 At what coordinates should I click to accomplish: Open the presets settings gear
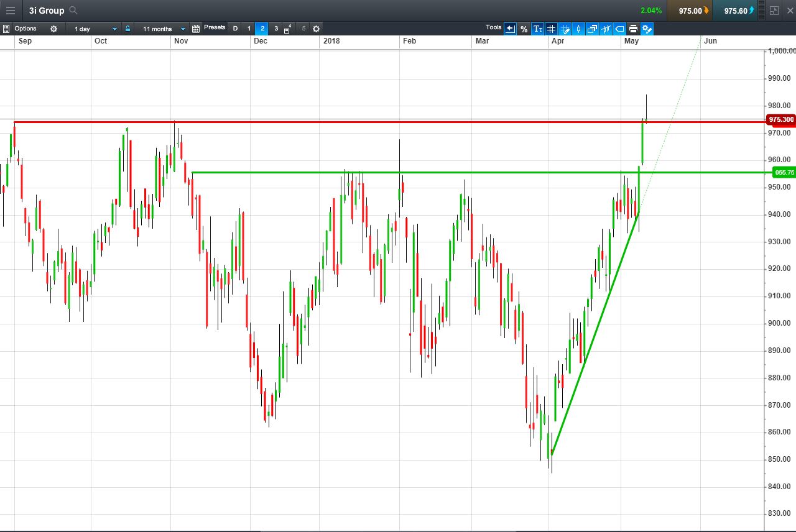pyautogui.click(x=316, y=29)
